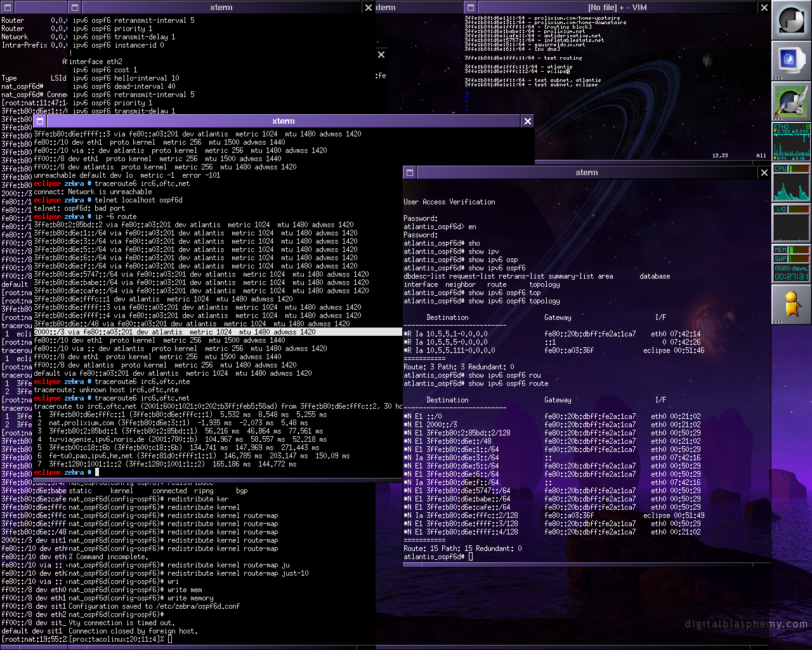Miniaturize the aterm window with ospf6 routes

(x=410, y=173)
